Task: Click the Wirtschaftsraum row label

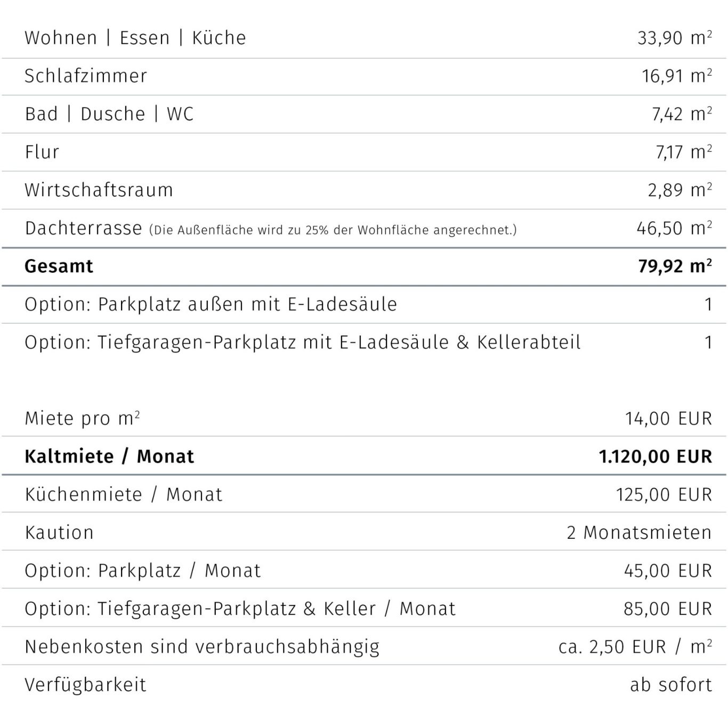Action: [99, 190]
